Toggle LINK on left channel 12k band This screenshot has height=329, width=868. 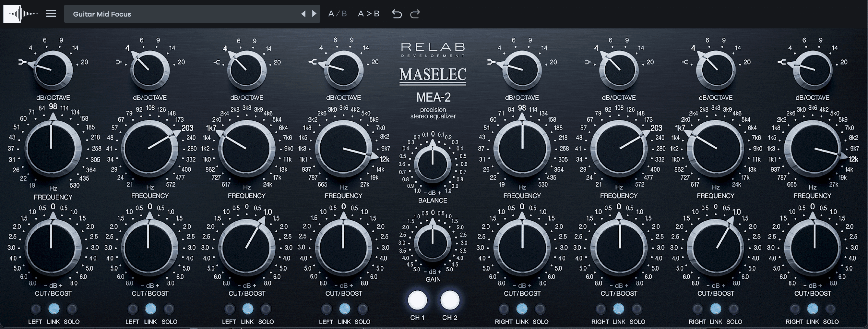(344, 309)
